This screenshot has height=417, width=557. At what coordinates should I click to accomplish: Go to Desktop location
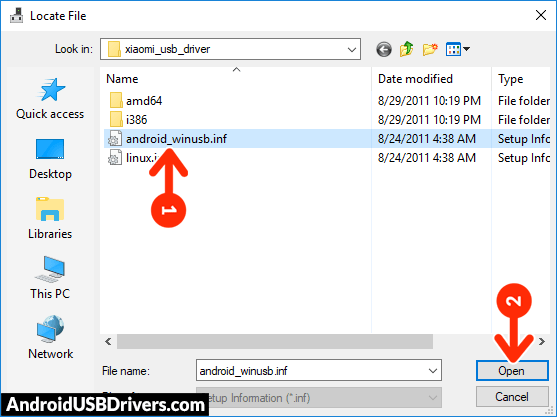pos(50,159)
